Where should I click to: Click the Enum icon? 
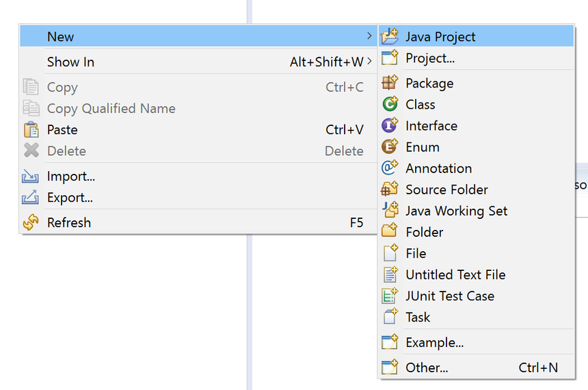pyautogui.click(x=390, y=146)
